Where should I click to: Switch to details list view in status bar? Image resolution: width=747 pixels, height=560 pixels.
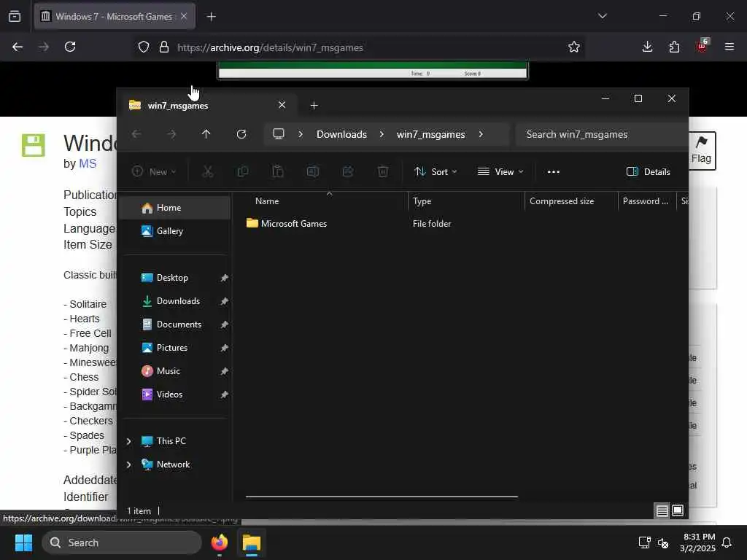point(662,511)
